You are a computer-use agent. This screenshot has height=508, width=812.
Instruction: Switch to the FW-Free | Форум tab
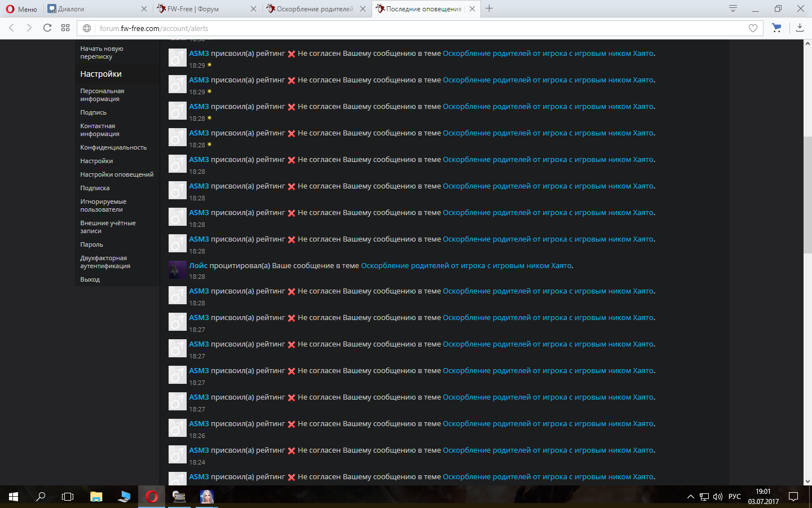point(203,9)
